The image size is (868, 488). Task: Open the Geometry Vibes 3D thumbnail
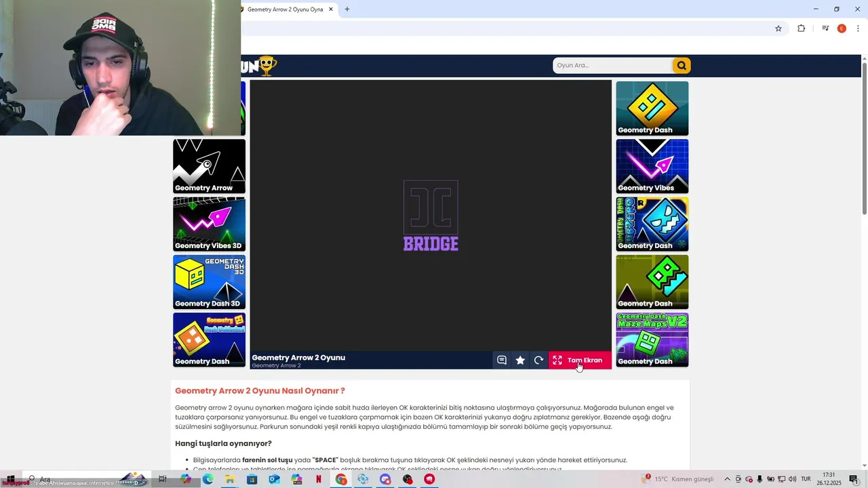point(209,224)
